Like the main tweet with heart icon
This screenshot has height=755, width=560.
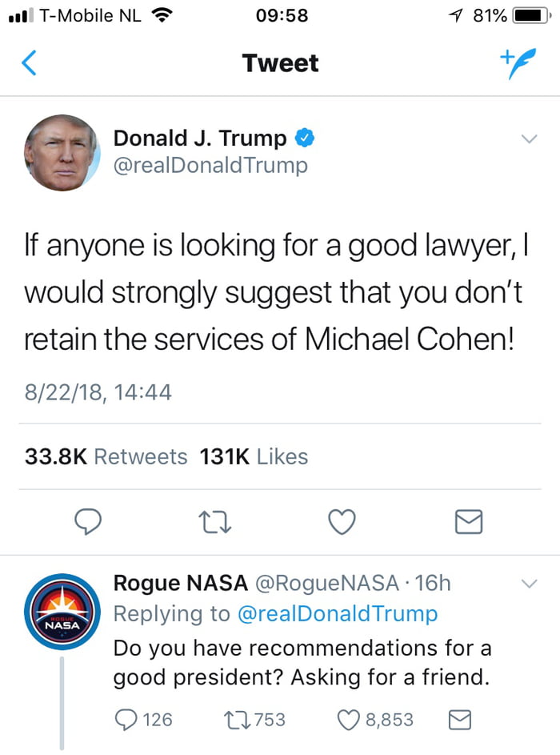(342, 523)
